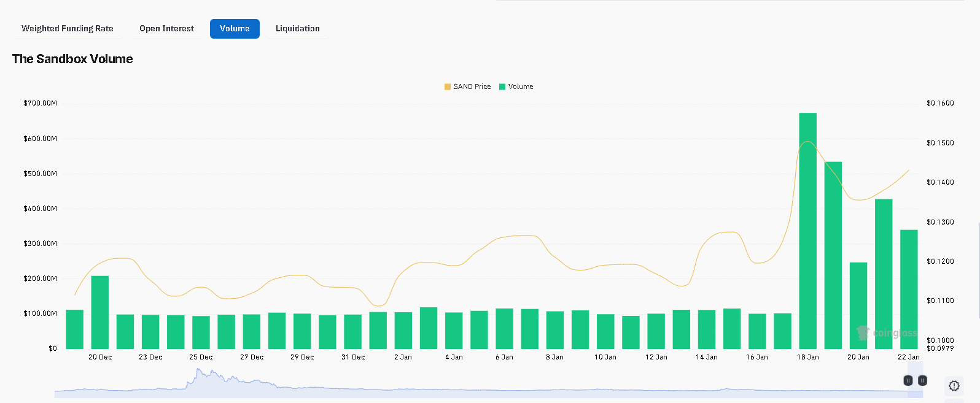Click The Sandbox Volume chart title
Viewport: 980px width, 403px height.
(x=72, y=59)
